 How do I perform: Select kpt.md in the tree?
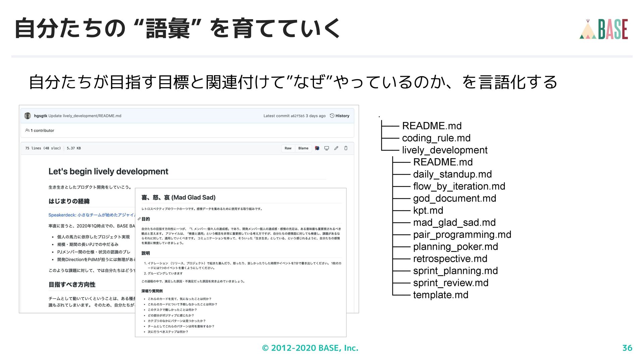point(428,210)
